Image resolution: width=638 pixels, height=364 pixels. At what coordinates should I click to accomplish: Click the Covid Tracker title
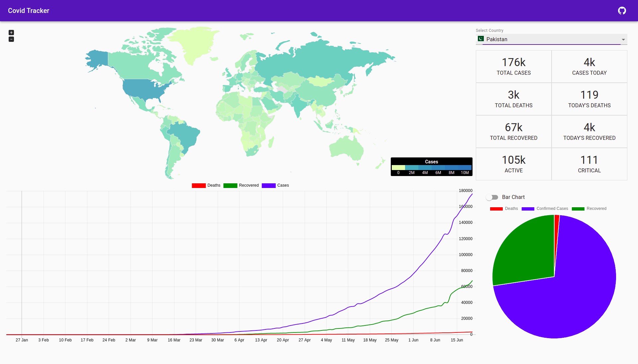(x=29, y=11)
